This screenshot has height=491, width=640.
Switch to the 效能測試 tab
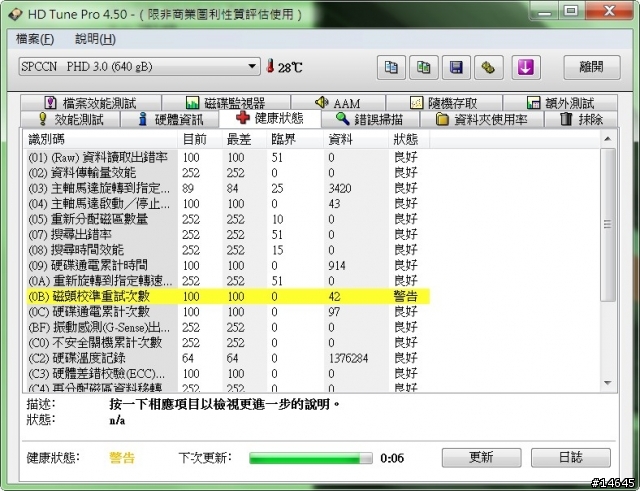click(x=71, y=119)
